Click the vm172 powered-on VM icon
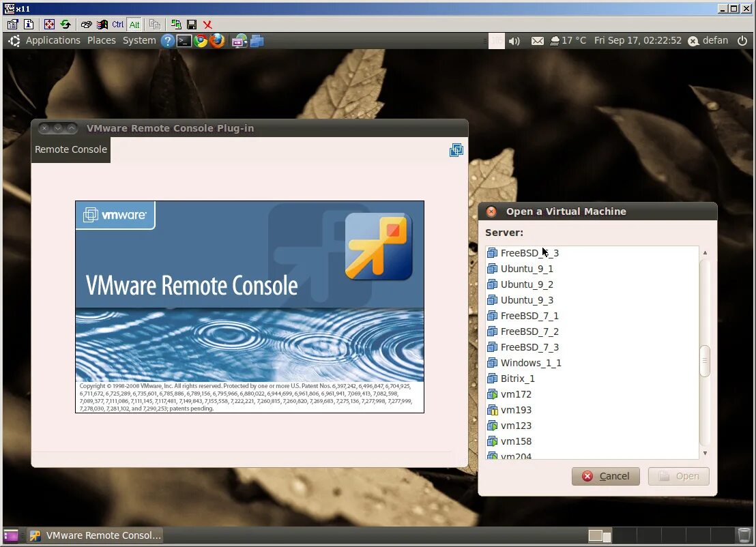This screenshot has width=756, height=547. (492, 394)
